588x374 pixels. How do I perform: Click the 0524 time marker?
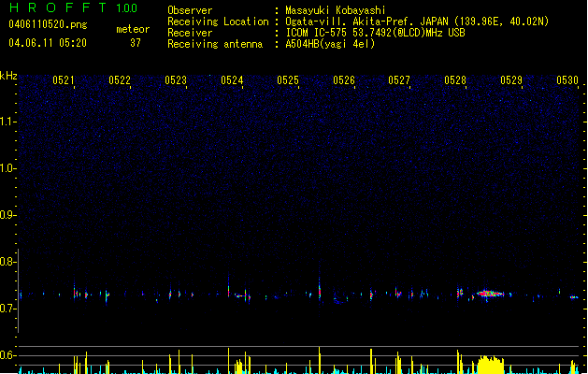coord(232,80)
